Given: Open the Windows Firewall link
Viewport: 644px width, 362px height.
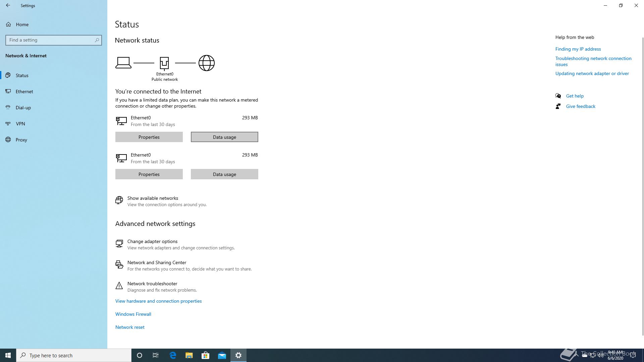Looking at the screenshot, I should [x=133, y=314].
